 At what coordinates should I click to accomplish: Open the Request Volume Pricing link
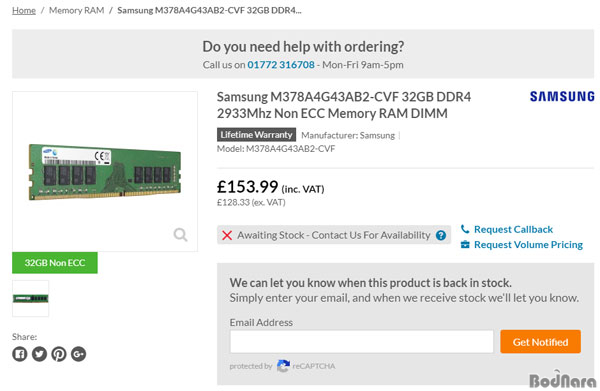pos(528,244)
